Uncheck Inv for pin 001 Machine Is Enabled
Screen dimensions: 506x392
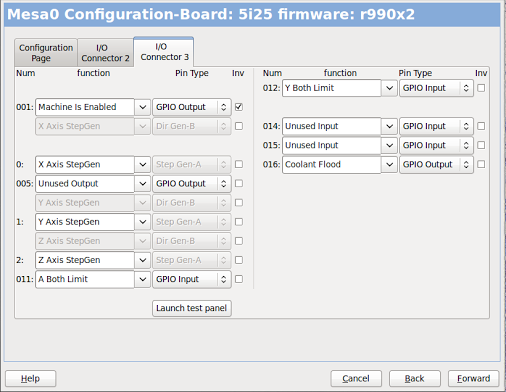click(239, 107)
